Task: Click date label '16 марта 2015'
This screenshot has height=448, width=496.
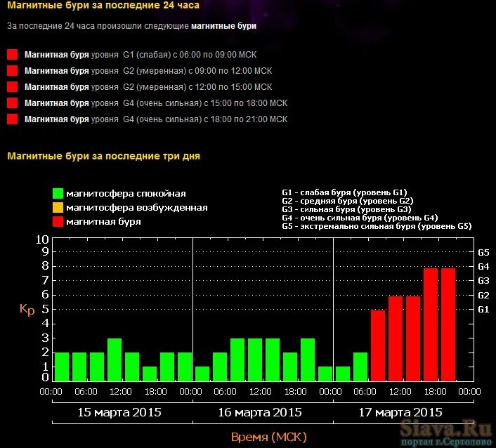Action: tap(260, 413)
